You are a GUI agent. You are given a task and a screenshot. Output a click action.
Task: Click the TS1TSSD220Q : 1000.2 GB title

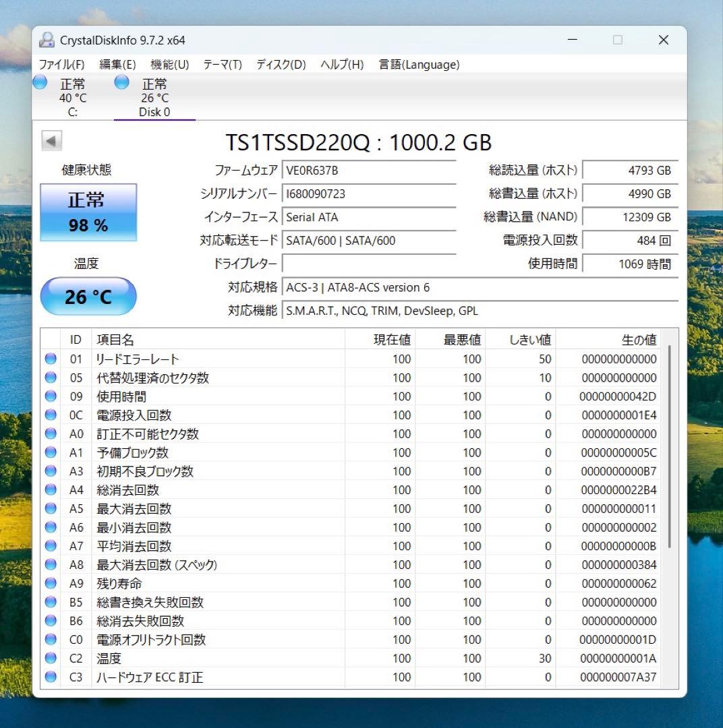pyautogui.click(x=358, y=142)
